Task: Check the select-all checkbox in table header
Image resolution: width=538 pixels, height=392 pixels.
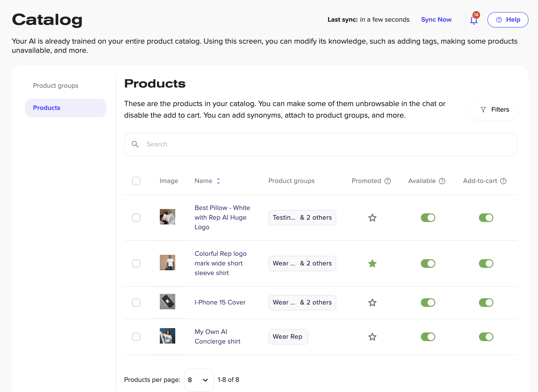Action: [136, 181]
